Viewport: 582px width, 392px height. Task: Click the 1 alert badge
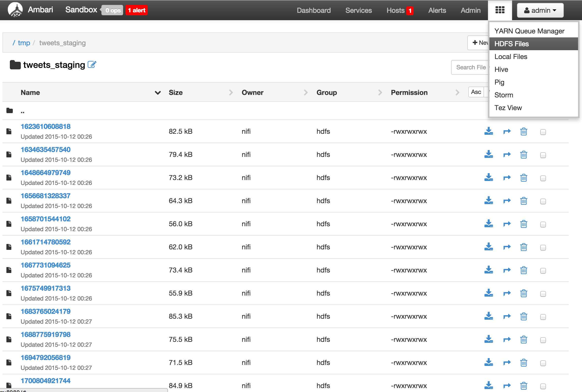click(x=136, y=10)
